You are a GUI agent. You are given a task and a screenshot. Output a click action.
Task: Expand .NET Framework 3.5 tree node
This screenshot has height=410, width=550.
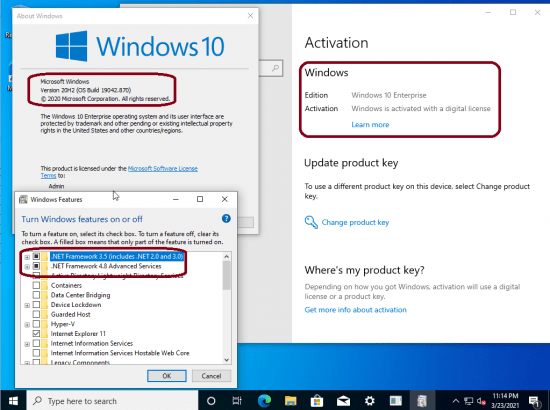coord(27,257)
